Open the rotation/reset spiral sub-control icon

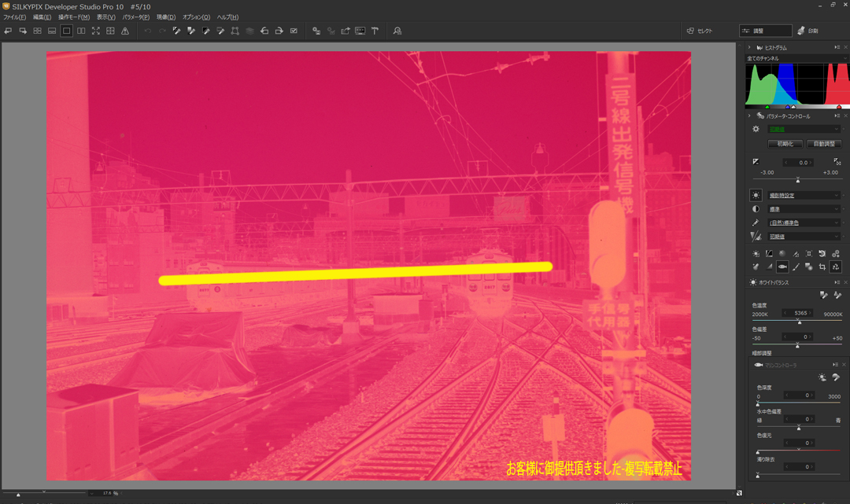[822, 253]
